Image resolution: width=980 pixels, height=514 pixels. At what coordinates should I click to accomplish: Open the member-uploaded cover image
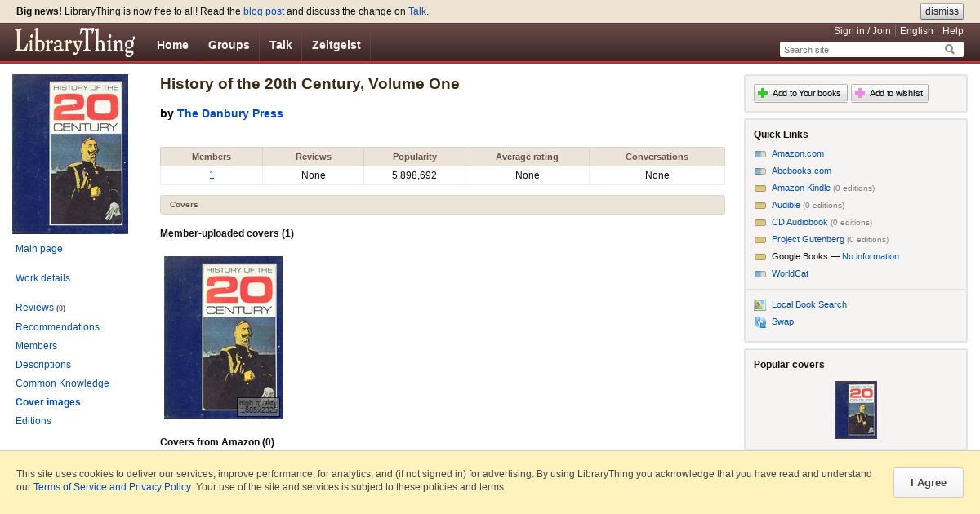(x=223, y=338)
